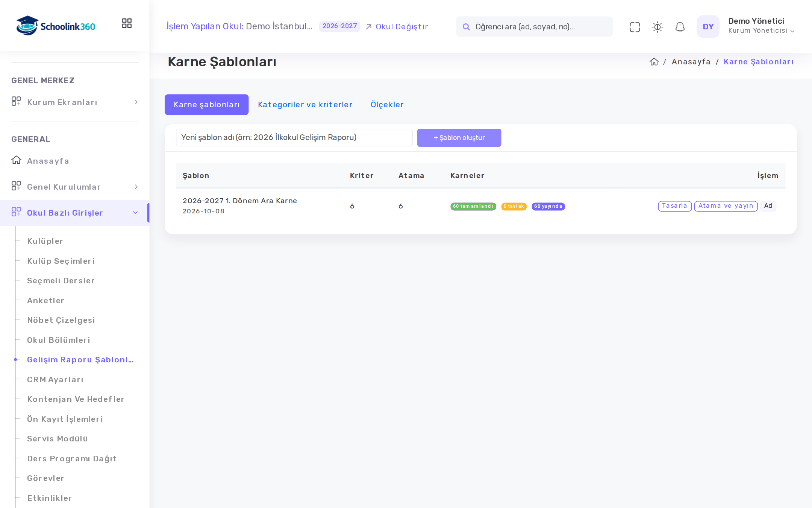The image size is (812, 508).
Task: Switch to Kategoriler ve kriterler tab
Action: click(305, 105)
